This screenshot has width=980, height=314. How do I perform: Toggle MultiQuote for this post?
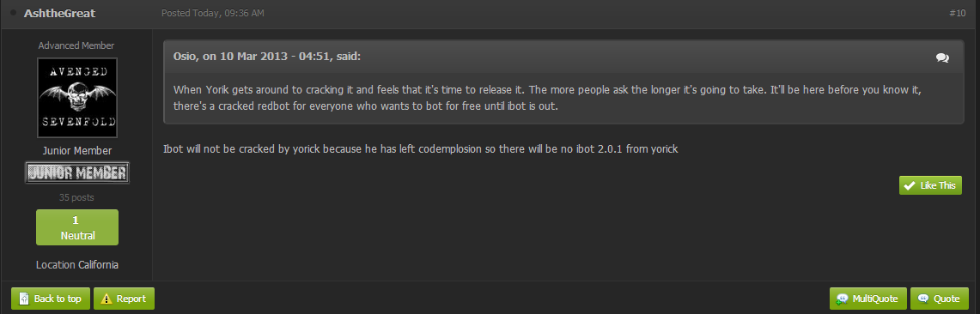(867, 299)
